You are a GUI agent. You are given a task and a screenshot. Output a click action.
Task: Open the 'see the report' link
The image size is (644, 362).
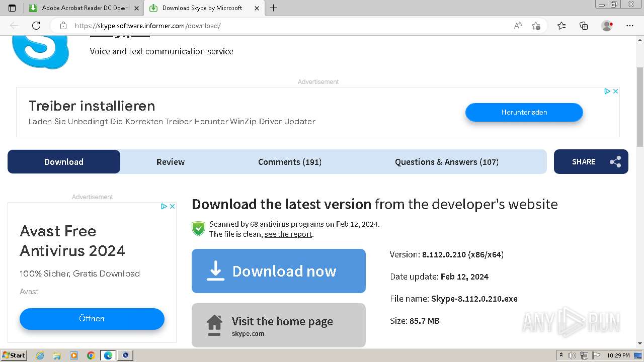[x=288, y=234]
